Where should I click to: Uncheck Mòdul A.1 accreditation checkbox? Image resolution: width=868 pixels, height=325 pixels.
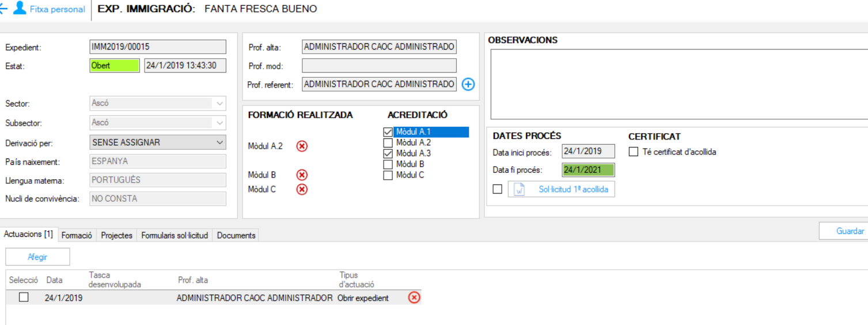coord(388,133)
